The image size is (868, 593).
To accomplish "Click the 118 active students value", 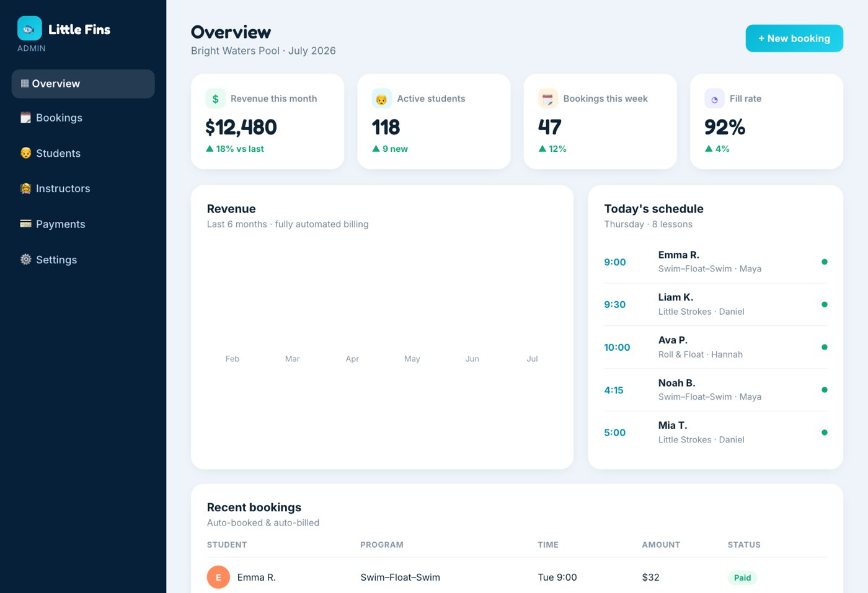I will coord(386,128).
